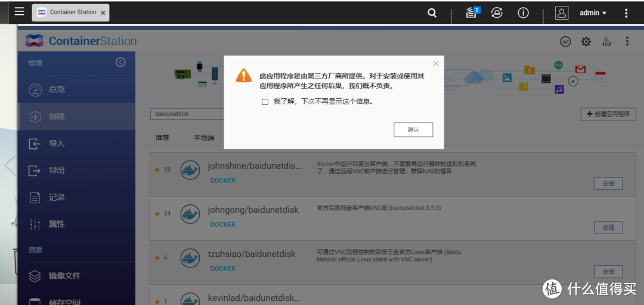The width and height of the screenshot is (644, 305).
Task: Open the search magnifier in top bar
Action: [x=432, y=13]
